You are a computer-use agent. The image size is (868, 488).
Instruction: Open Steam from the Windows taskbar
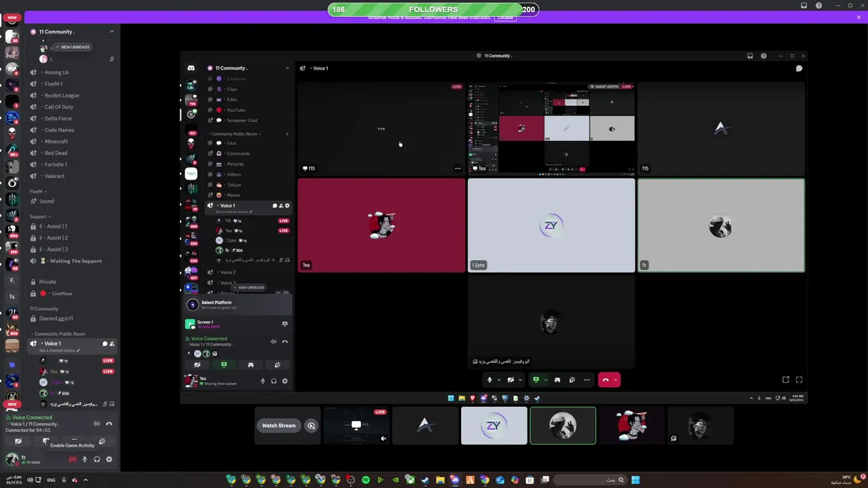point(425,480)
